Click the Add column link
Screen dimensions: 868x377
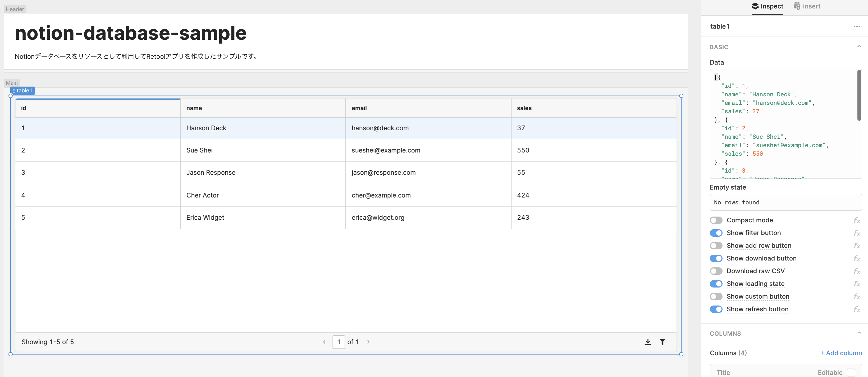841,353
